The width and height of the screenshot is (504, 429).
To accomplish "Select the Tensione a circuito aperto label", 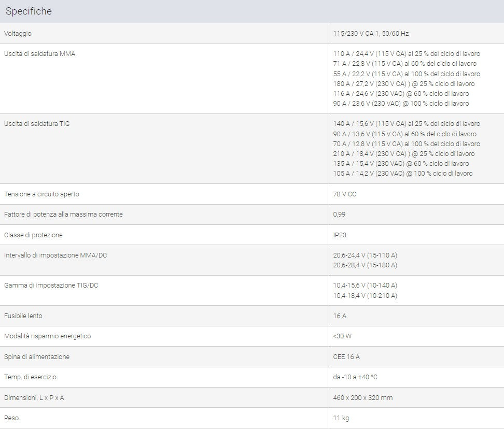I will point(41,194).
